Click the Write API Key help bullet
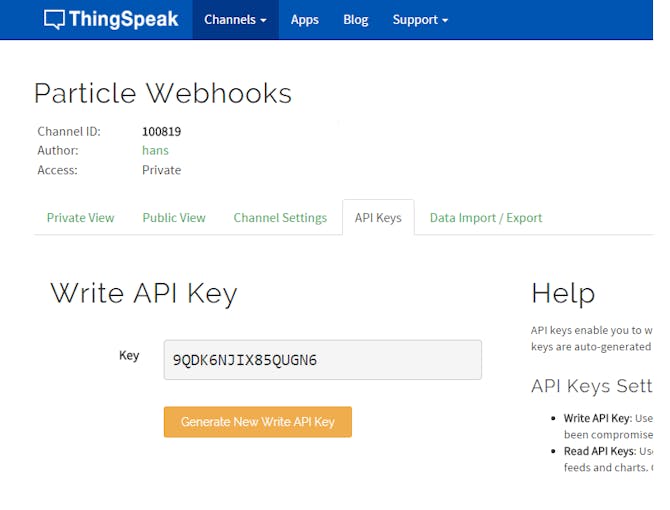Image resolution: width=670 pixels, height=510 pixels. pos(608,426)
